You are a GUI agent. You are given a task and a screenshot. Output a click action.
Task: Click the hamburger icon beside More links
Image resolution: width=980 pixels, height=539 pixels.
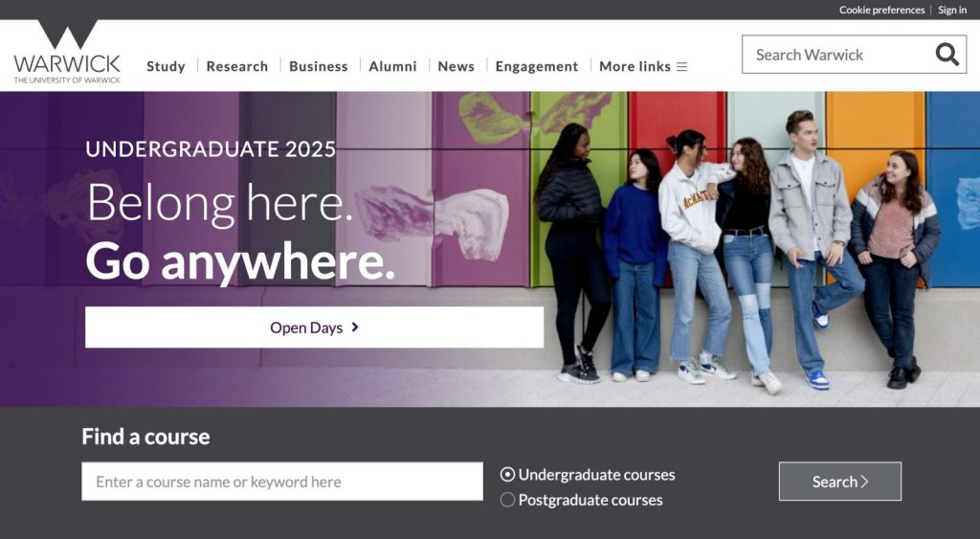coord(681,66)
